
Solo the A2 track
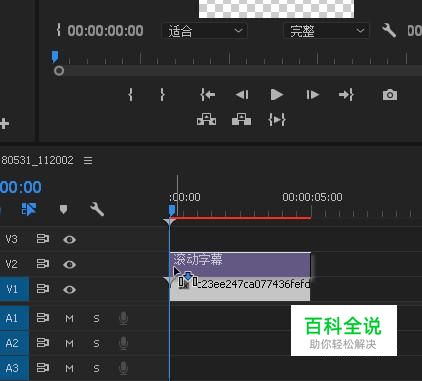[x=96, y=343]
